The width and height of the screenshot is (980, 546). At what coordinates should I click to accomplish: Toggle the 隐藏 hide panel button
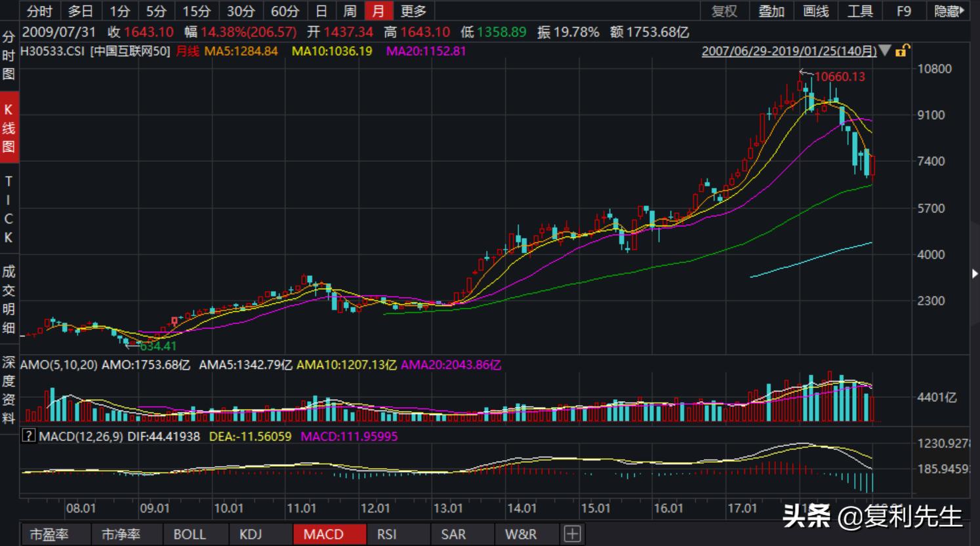tap(949, 11)
